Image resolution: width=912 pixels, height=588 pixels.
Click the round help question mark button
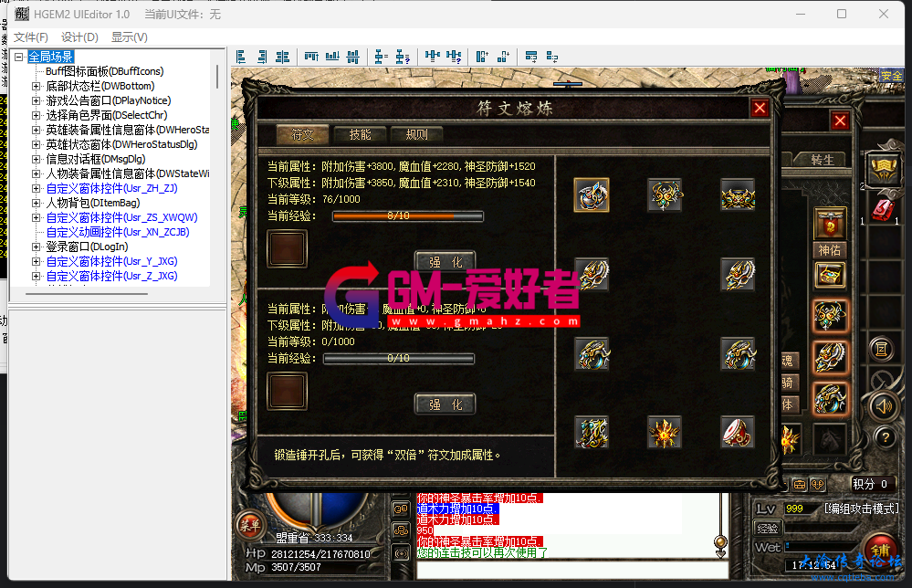point(885,436)
